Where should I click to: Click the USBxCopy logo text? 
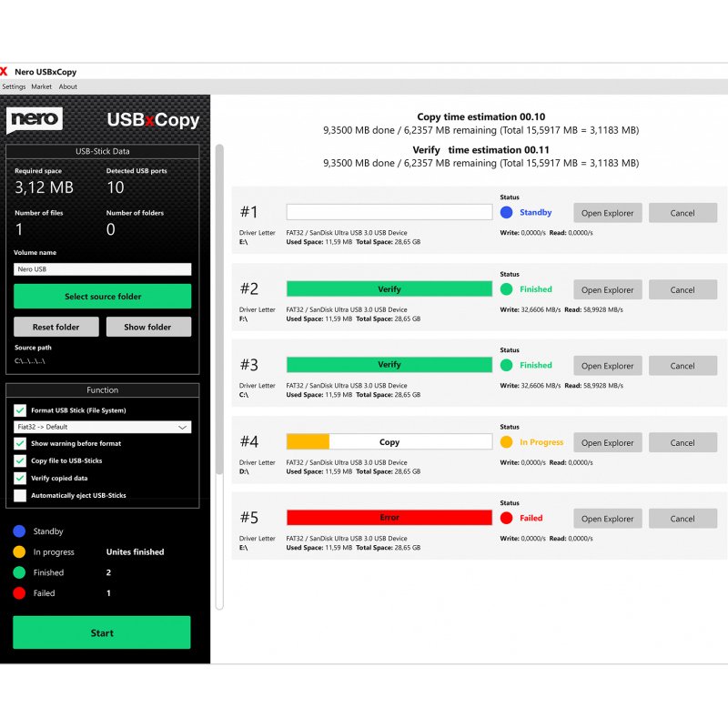pos(153,120)
